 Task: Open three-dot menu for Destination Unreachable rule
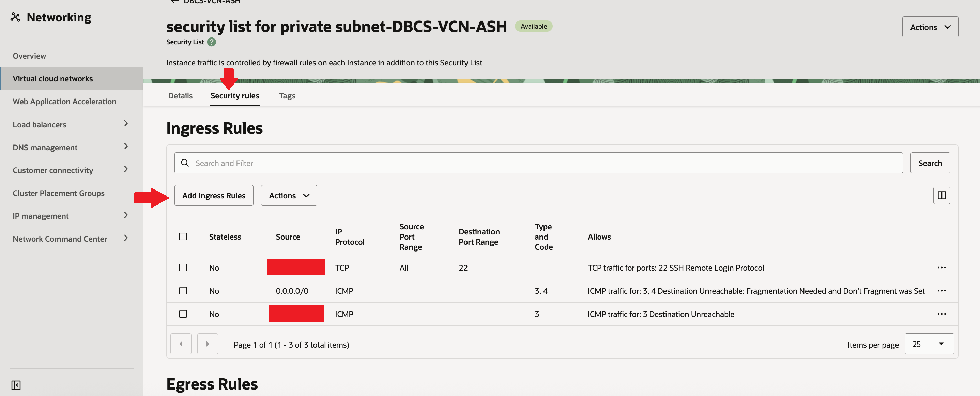point(941,314)
